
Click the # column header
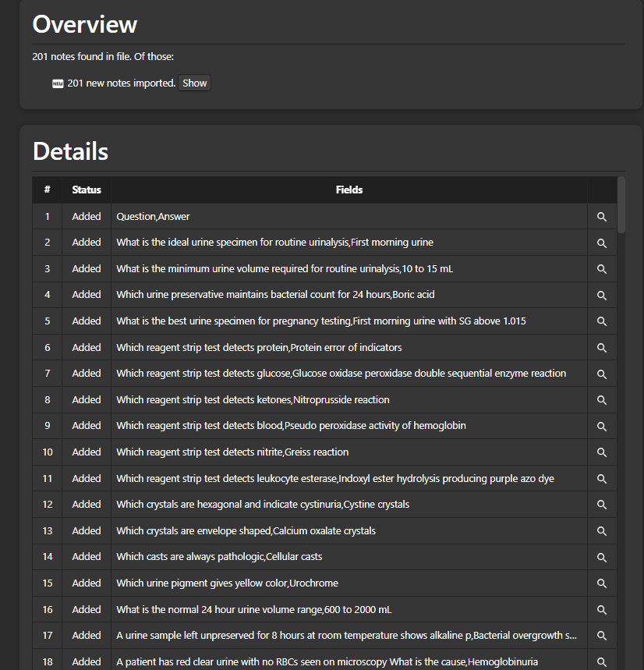[47, 190]
